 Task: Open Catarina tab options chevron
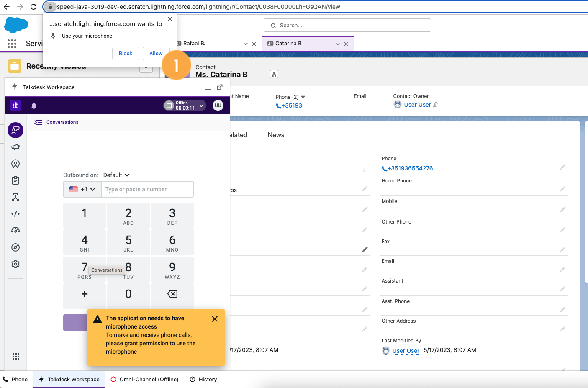tap(338, 44)
